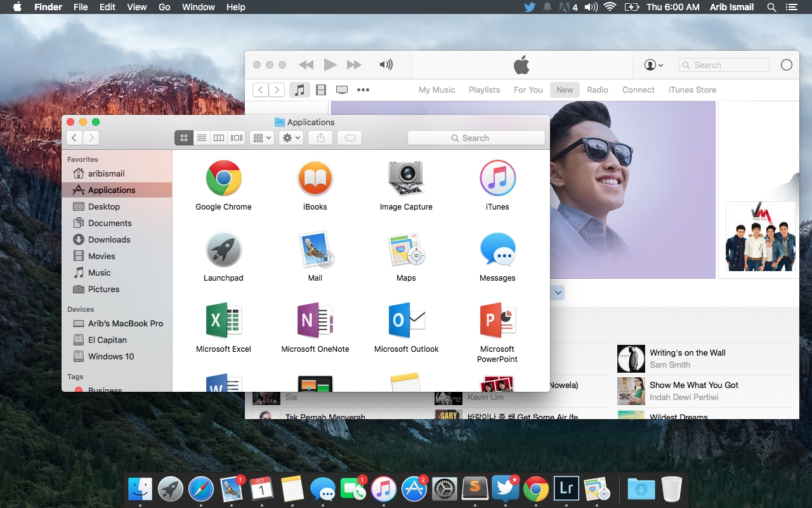Select Microsoft Outlook icon

pyautogui.click(x=406, y=321)
